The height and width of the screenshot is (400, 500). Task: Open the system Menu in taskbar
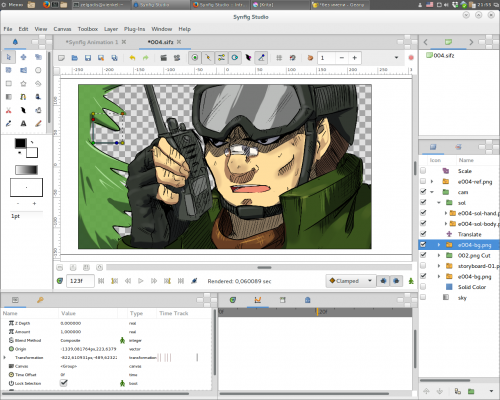[x=12, y=5]
